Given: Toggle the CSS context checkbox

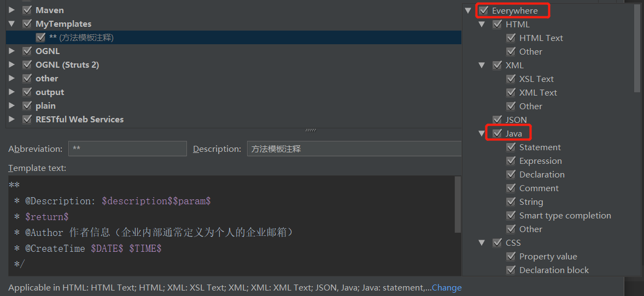Looking at the screenshot, I should tap(497, 242).
